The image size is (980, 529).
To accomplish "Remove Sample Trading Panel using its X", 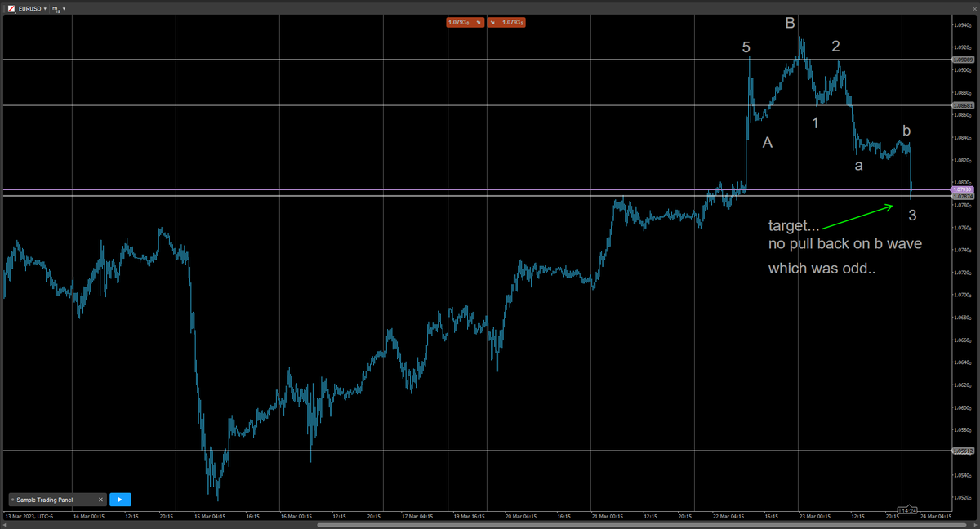I will [100, 500].
